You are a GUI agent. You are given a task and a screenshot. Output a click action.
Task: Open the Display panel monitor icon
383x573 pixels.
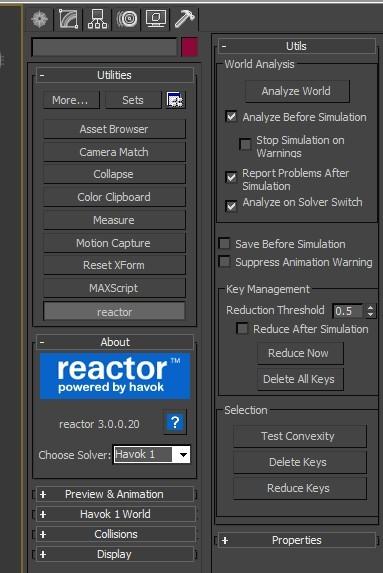156,19
